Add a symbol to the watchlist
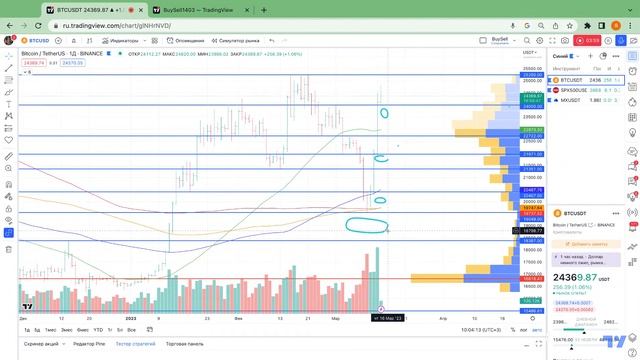The image size is (640, 360). coord(590,56)
